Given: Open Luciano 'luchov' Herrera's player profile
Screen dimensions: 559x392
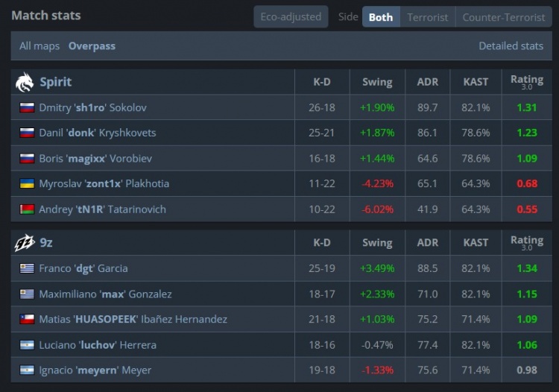Looking at the screenshot, I should (x=98, y=345).
